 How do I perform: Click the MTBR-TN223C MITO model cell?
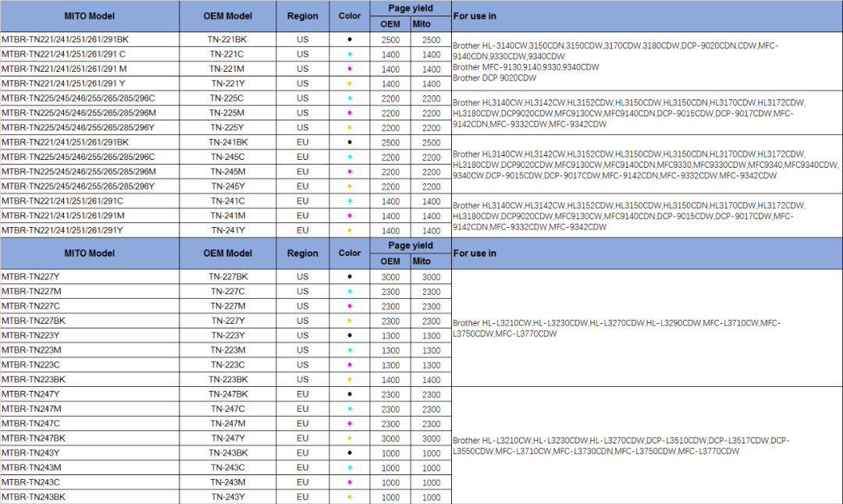click(90, 365)
